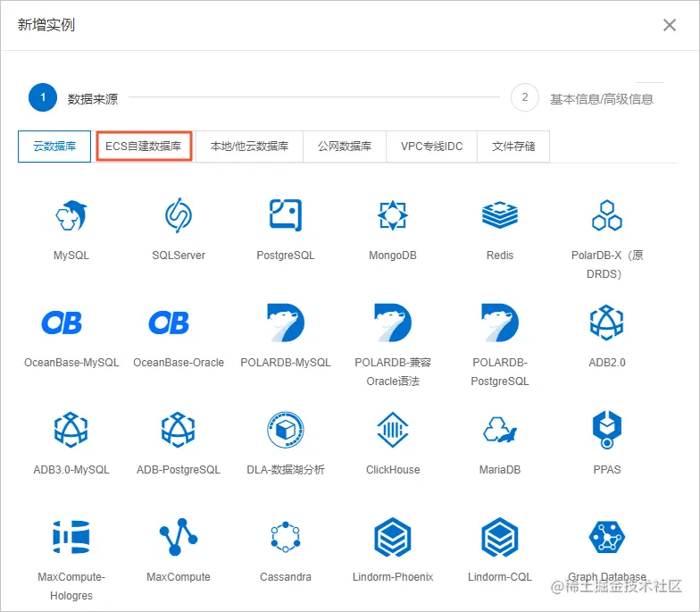Click the PostgreSQL label text
The image size is (700, 612).
coord(286,256)
